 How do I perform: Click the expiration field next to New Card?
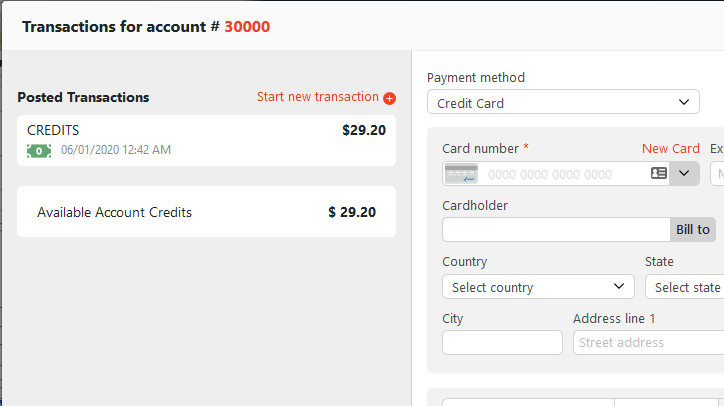click(717, 174)
